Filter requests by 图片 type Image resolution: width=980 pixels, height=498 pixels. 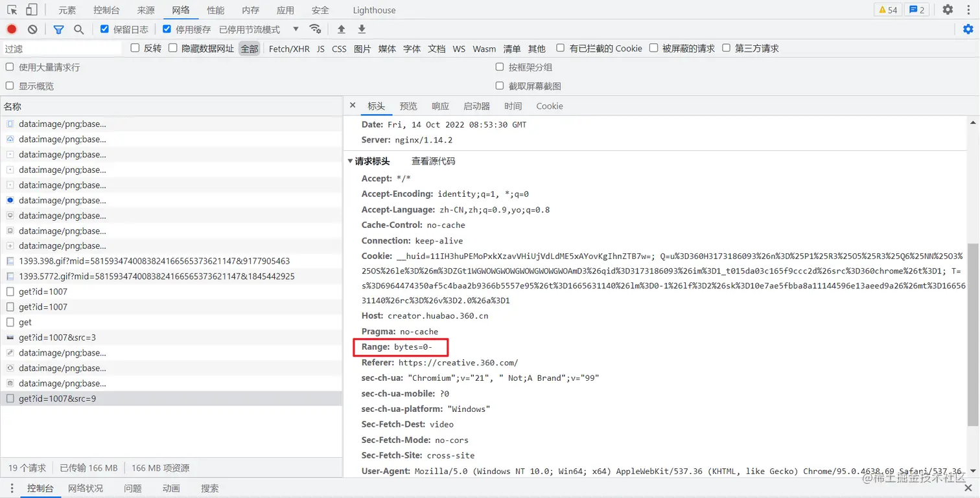(x=362, y=49)
